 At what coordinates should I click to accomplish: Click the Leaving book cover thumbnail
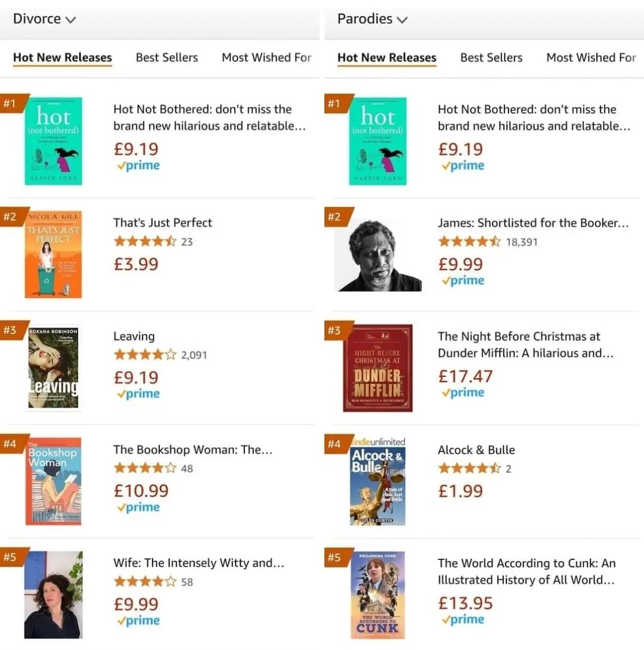(x=53, y=367)
